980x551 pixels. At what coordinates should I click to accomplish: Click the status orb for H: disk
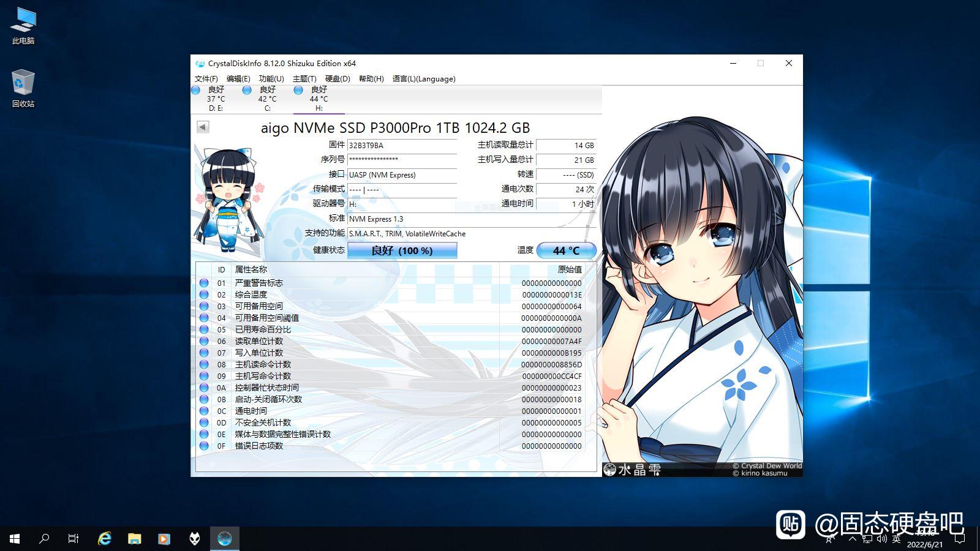click(298, 90)
